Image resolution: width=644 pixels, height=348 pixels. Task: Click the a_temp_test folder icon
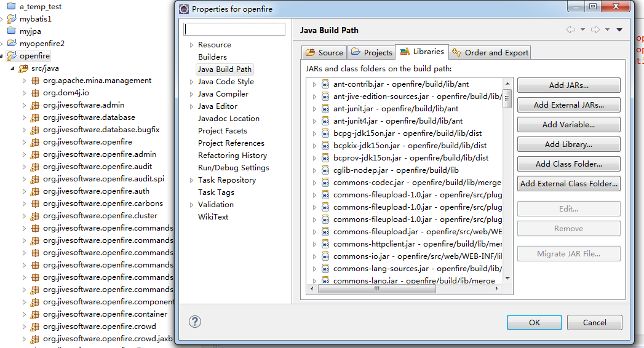[12, 6]
